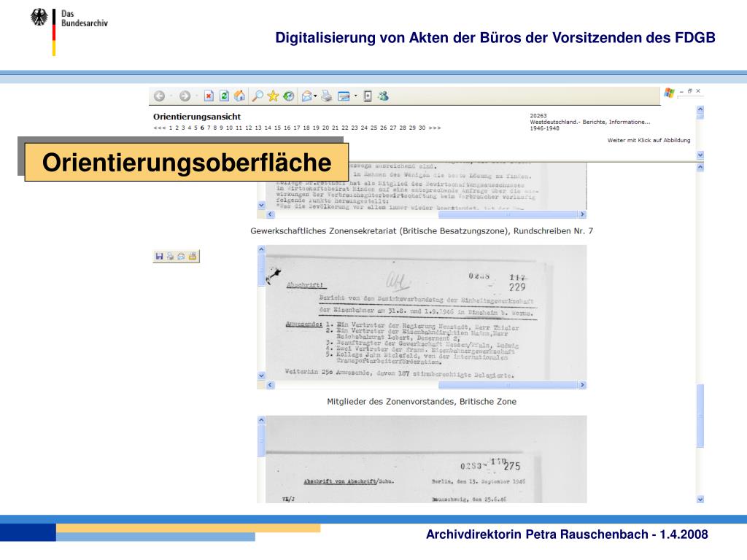
Task: Print page using browser printer icon
Action: click(x=326, y=96)
